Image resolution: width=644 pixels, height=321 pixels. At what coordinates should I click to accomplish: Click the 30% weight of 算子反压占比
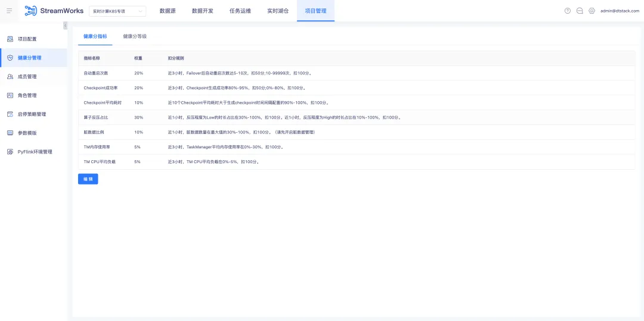[138, 117]
